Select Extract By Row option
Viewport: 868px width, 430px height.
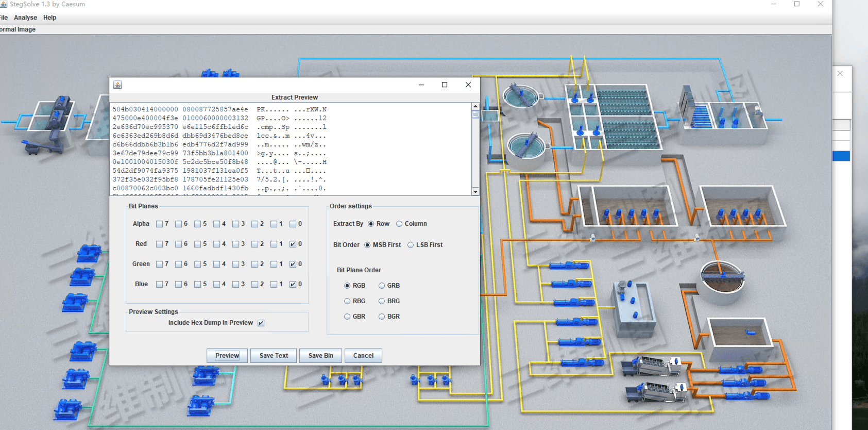pos(371,224)
